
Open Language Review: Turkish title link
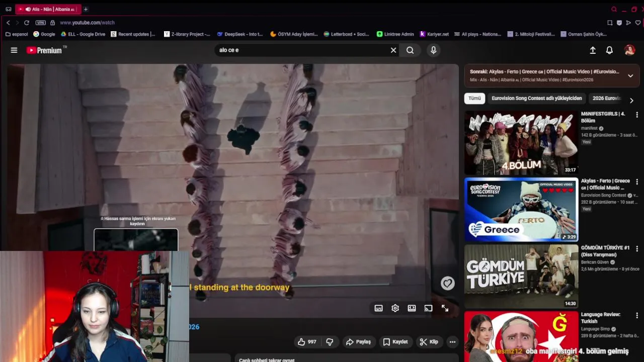(601, 318)
